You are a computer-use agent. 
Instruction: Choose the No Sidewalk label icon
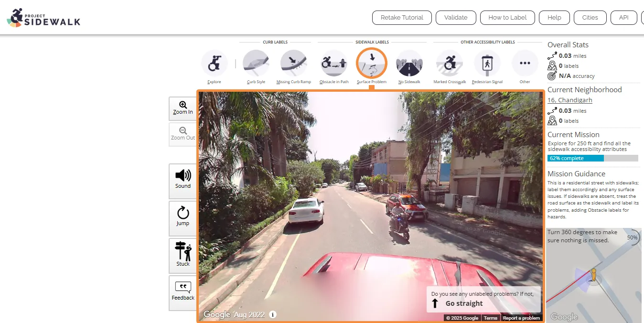point(409,64)
